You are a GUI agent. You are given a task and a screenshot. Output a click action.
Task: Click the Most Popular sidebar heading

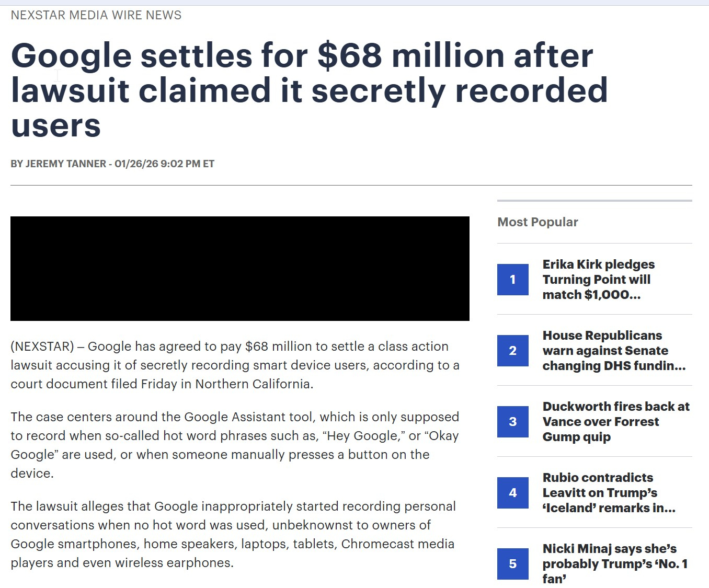point(538,222)
